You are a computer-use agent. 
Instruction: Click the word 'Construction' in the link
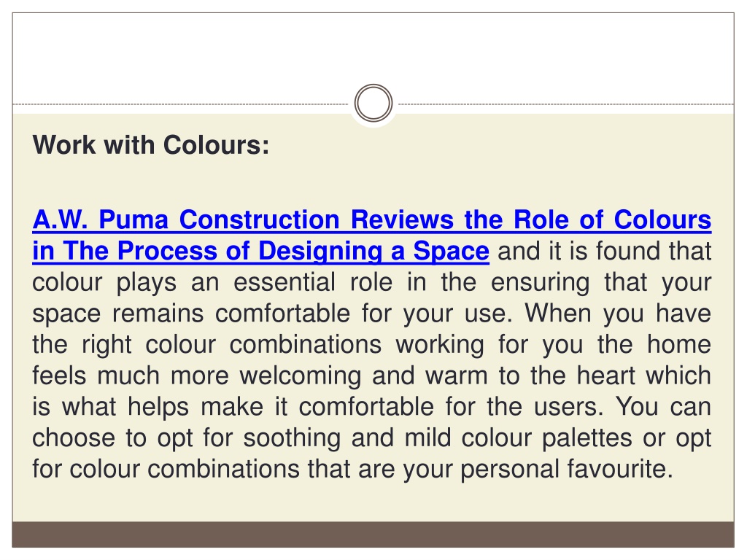pos(259,220)
